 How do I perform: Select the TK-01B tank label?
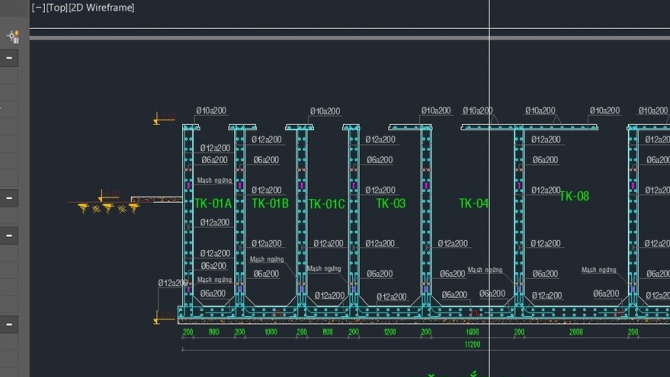click(x=270, y=203)
